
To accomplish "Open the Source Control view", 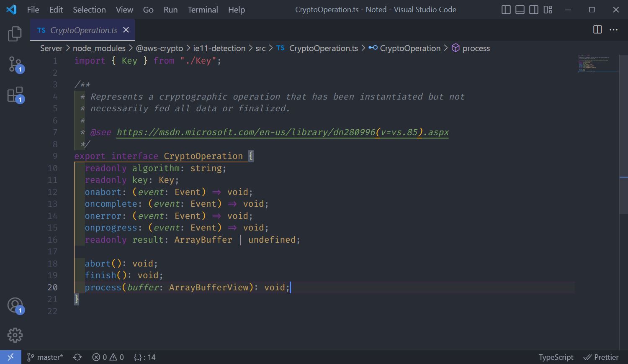I will pyautogui.click(x=15, y=65).
